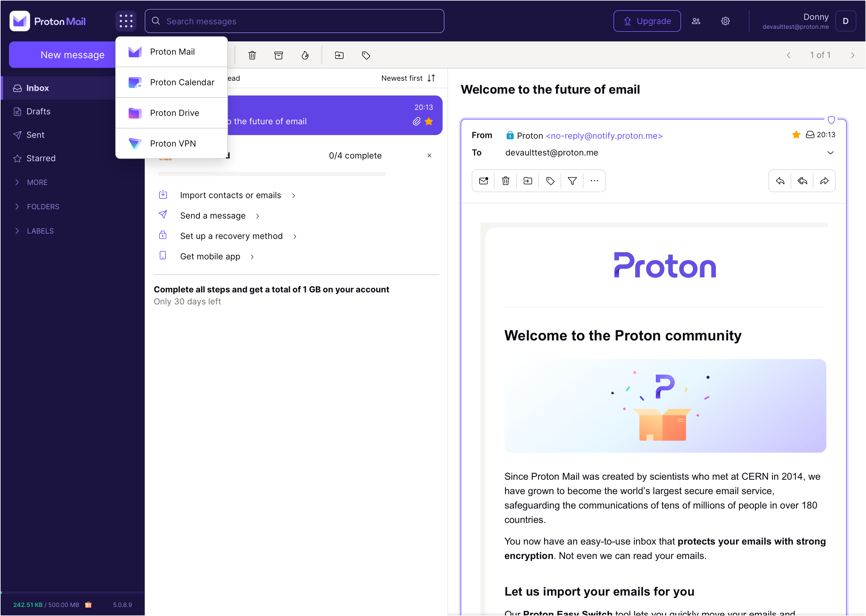Archive the selected email

coord(278,55)
